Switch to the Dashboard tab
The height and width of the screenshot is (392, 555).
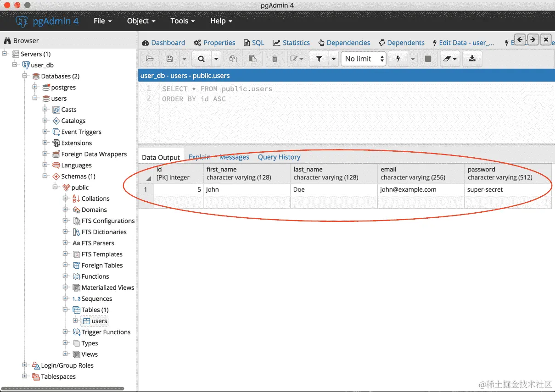pos(163,43)
